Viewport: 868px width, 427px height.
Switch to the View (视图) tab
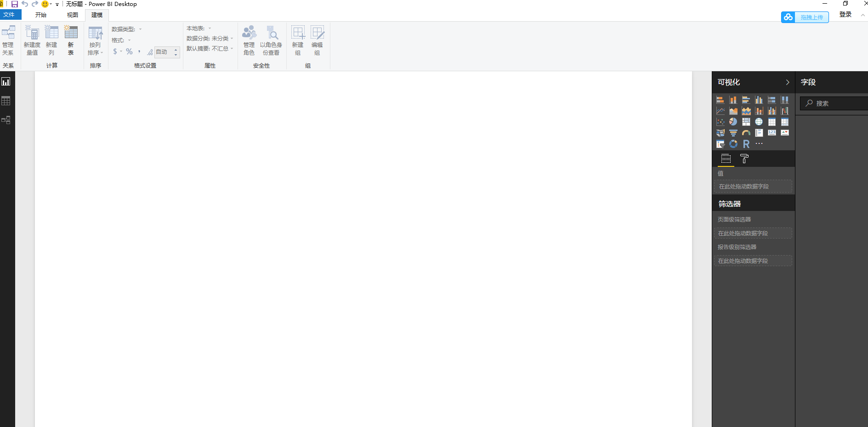[x=73, y=15]
